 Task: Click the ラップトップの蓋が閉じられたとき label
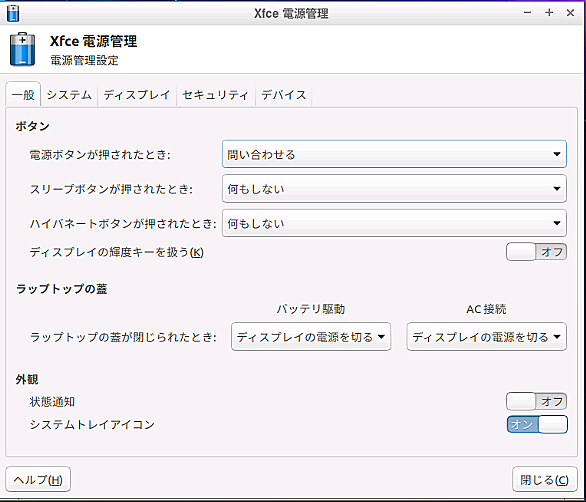(123, 337)
